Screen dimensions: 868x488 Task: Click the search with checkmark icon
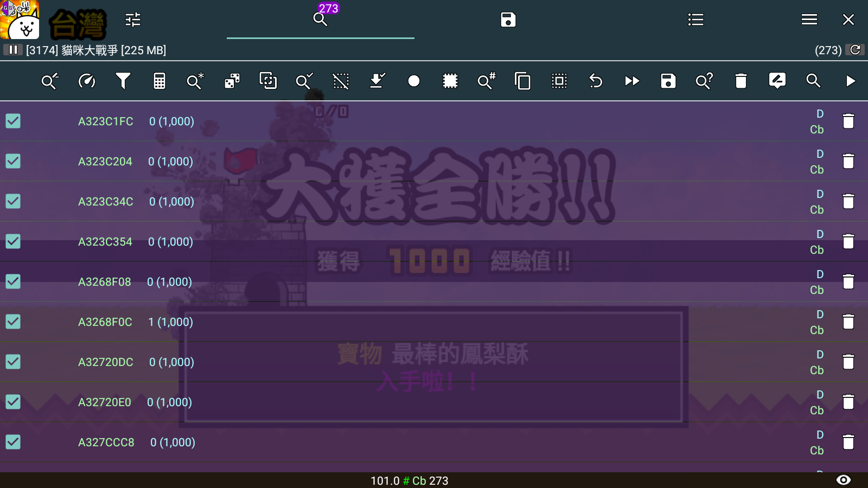click(x=304, y=81)
